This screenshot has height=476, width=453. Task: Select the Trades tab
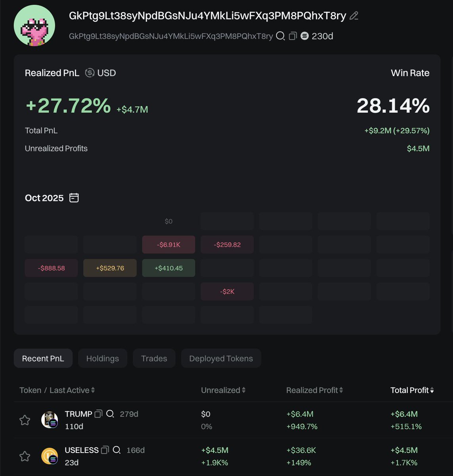[154, 358]
